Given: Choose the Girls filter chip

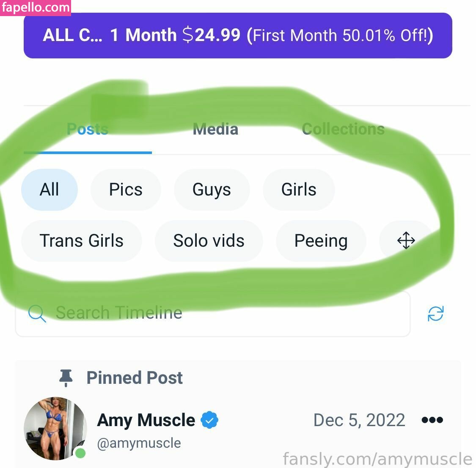Looking at the screenshot, I should pos(299,190).
